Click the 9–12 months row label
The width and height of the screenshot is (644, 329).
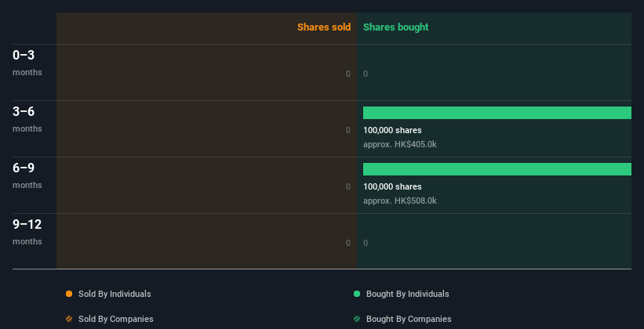point(27,232)
